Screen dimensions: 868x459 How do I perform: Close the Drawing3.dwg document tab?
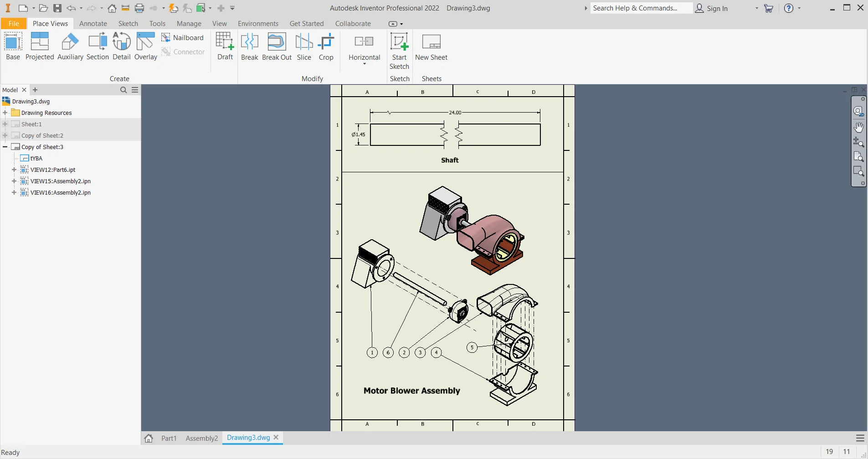276,438
